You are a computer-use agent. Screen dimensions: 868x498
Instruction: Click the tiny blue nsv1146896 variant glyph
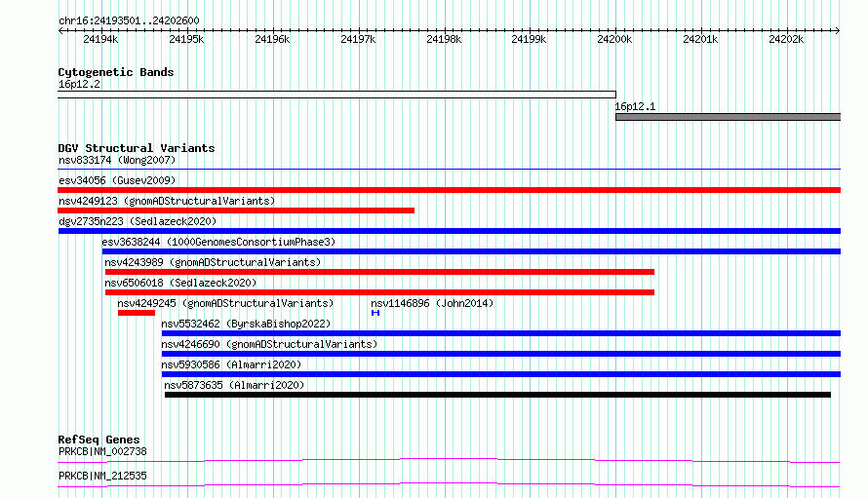tap(375, 313)
